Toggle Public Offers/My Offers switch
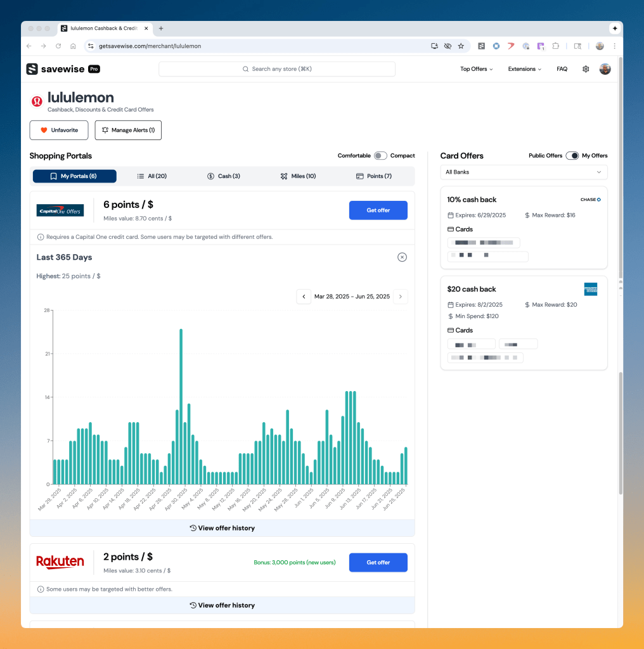The width and height of the screenshot is (644, 649). [x=572, y=156]
